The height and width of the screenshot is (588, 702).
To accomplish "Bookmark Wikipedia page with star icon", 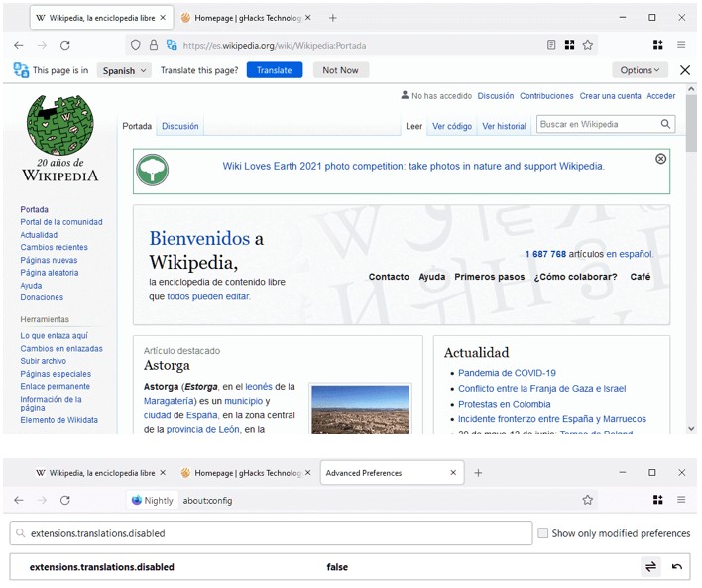I will 588,45.
